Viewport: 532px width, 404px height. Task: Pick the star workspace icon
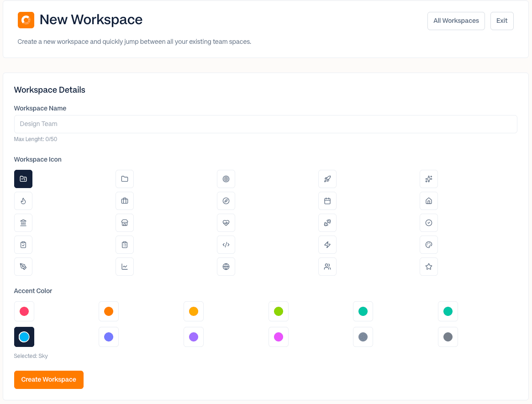429,267
